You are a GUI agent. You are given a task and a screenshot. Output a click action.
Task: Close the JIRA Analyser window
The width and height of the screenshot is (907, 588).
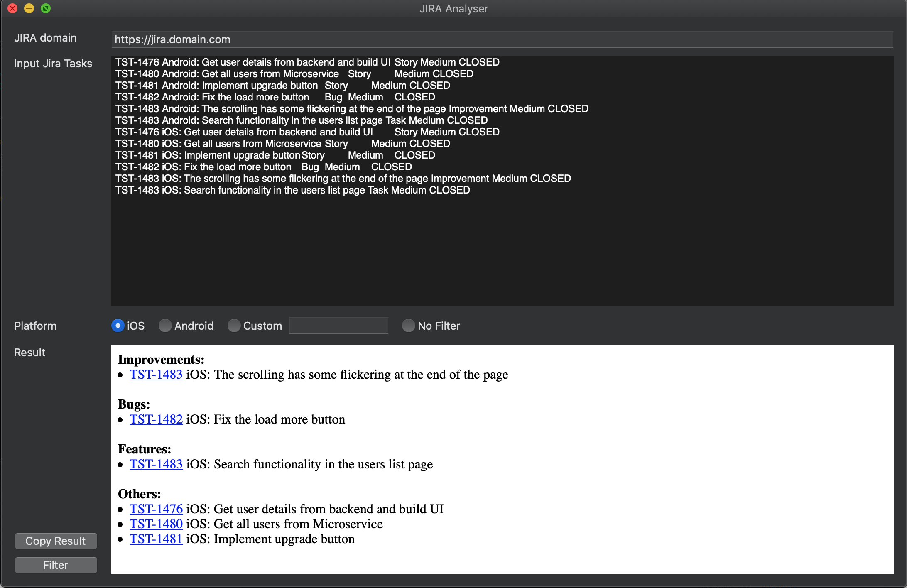12,8
